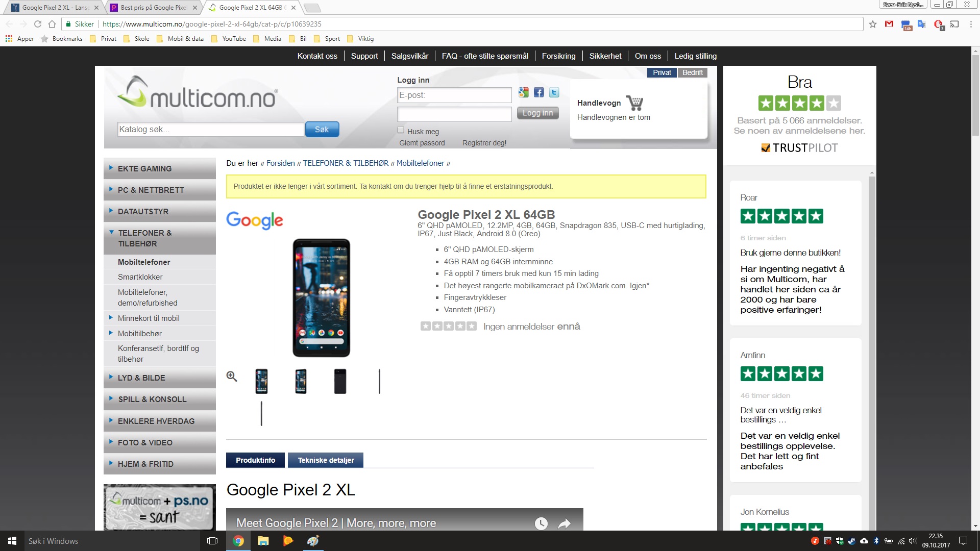Open video share arrow icon

[x=564, y=523]
